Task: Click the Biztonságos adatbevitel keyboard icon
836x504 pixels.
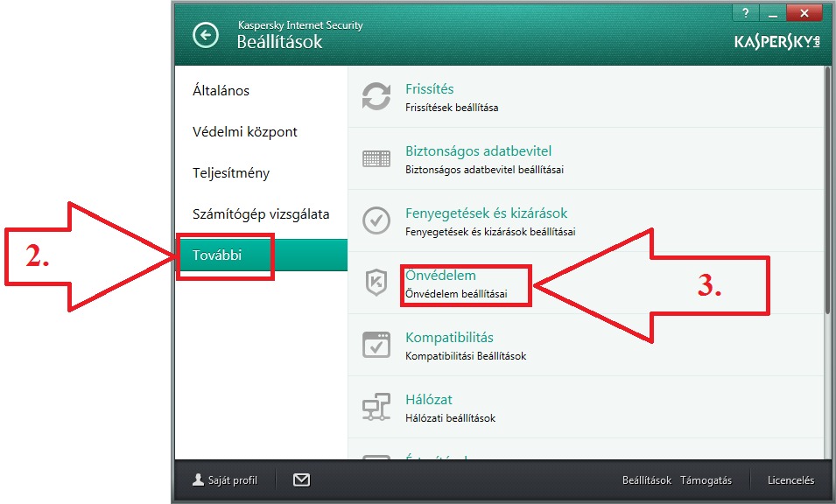Action: tap(376, 158)
